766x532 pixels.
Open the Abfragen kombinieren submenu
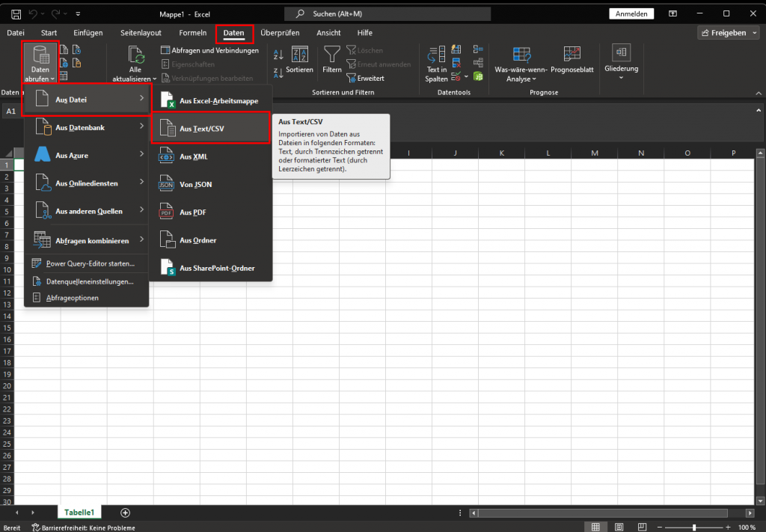(87, 240)
